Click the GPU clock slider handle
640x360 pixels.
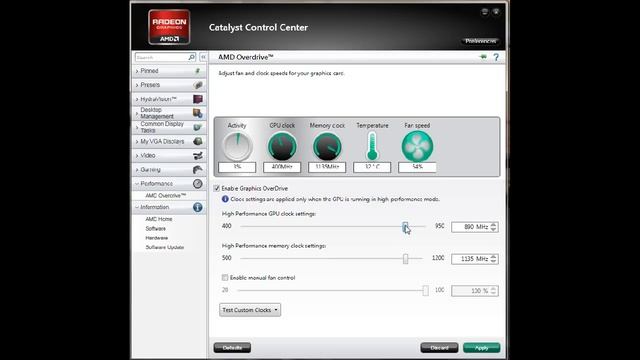click(405, 227)
